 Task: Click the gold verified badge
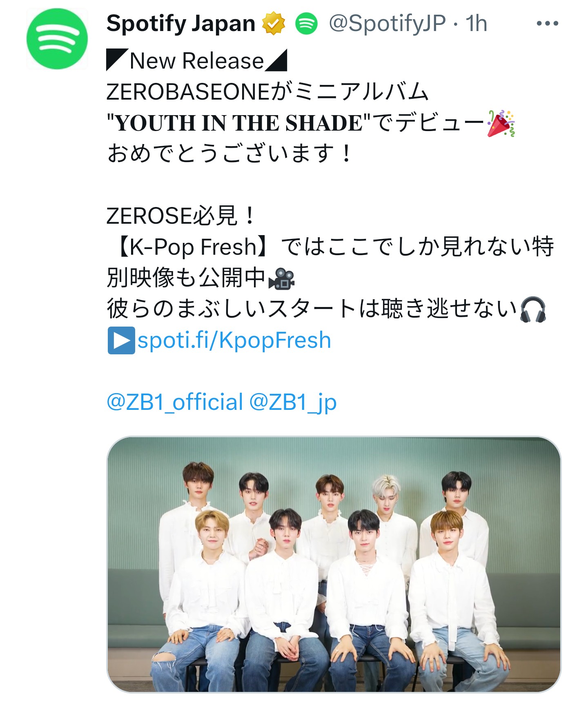[x=273, y=23]
